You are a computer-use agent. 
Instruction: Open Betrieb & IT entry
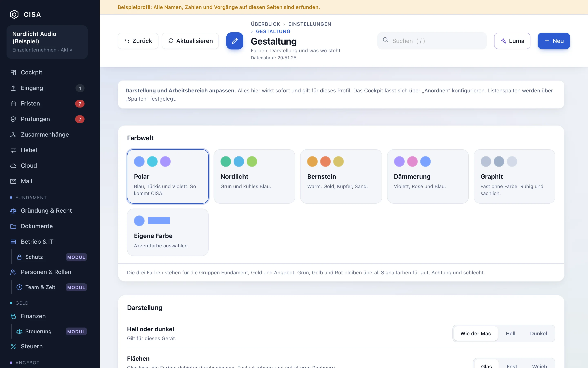47,242
